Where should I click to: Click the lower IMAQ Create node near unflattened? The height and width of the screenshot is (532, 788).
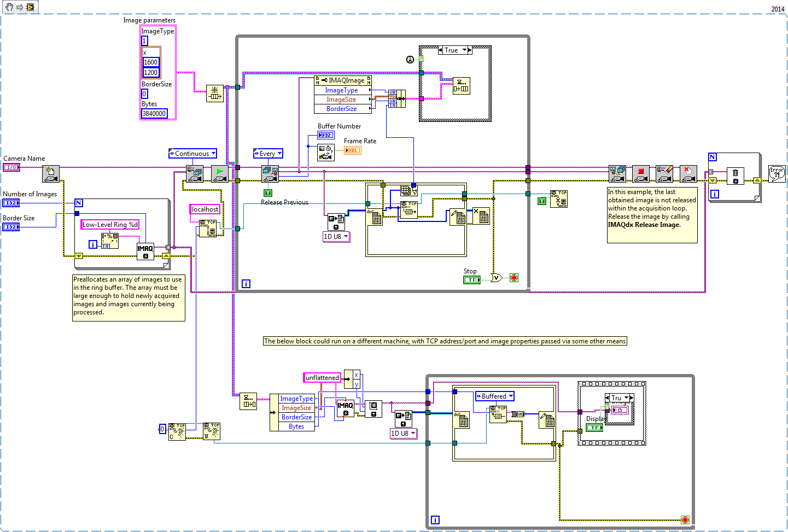click(x=345, y=408)
